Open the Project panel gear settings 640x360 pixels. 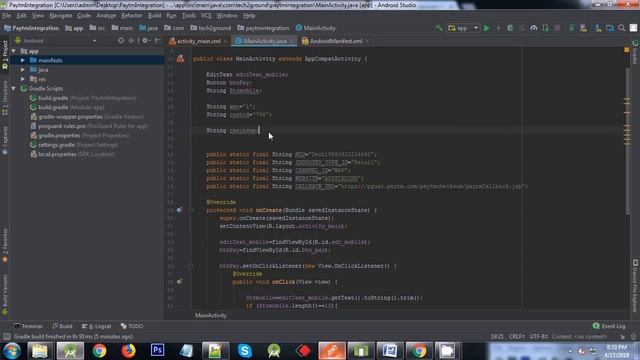[x=145, y=41]
